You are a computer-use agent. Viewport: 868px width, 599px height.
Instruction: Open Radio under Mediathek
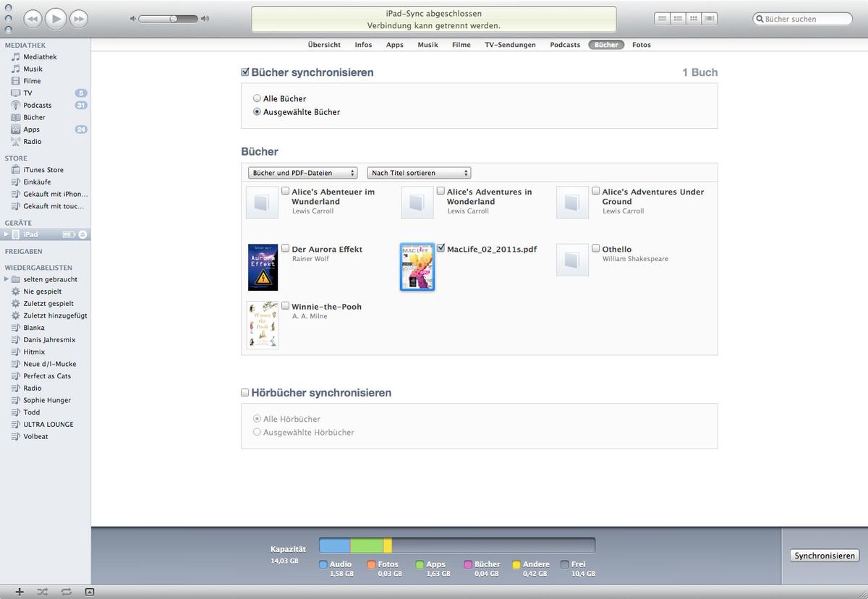pos(33,142)
